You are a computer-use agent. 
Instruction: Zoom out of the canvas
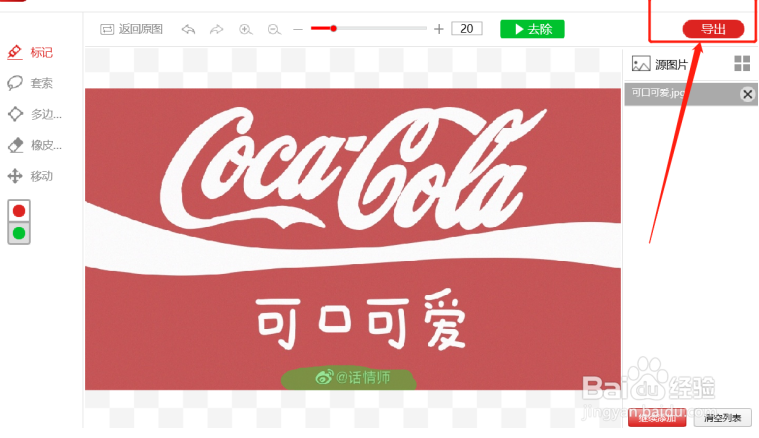(x=274, y=30)
